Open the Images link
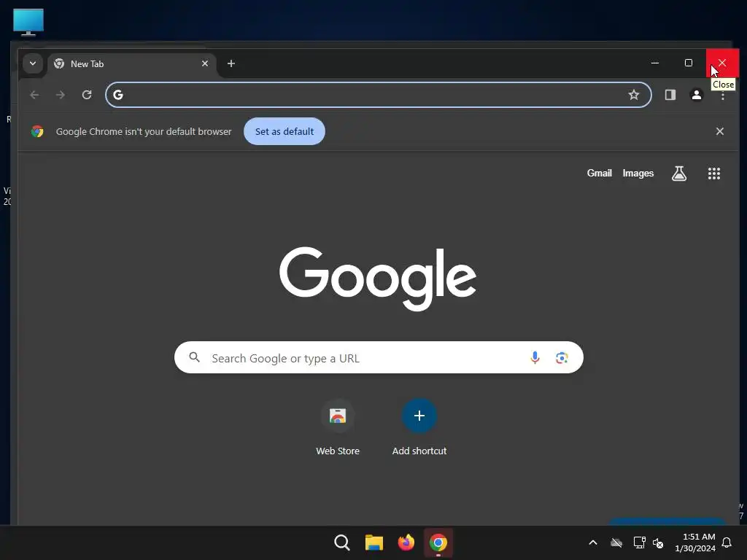The height and width of the screenshot is (560, 747). [638, 174]
